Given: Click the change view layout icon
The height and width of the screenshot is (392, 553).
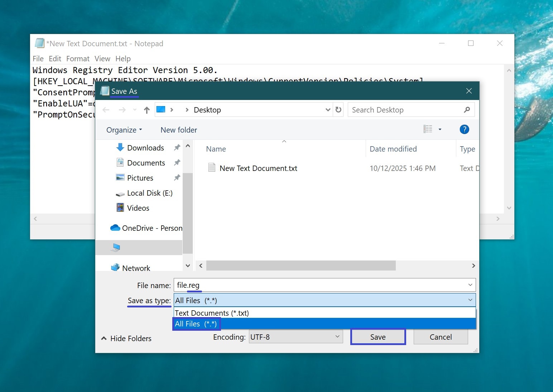Looking at the screenshot, I should pyautogui.click(x=428, y=129).
